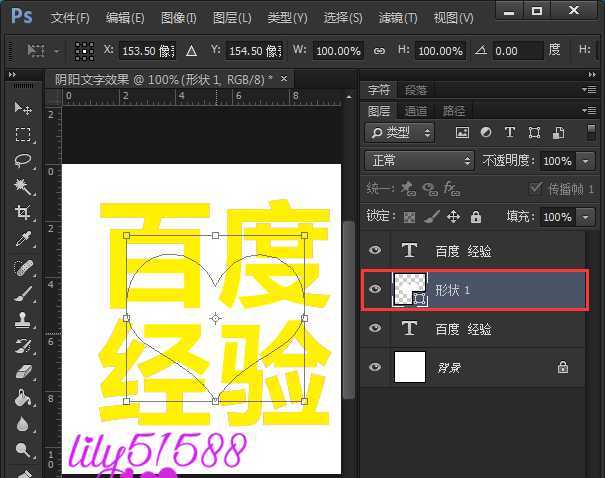Select the Magic Wand tool
Image resolution: width=605 pixels, height=478 pixels.
point(22,187)
